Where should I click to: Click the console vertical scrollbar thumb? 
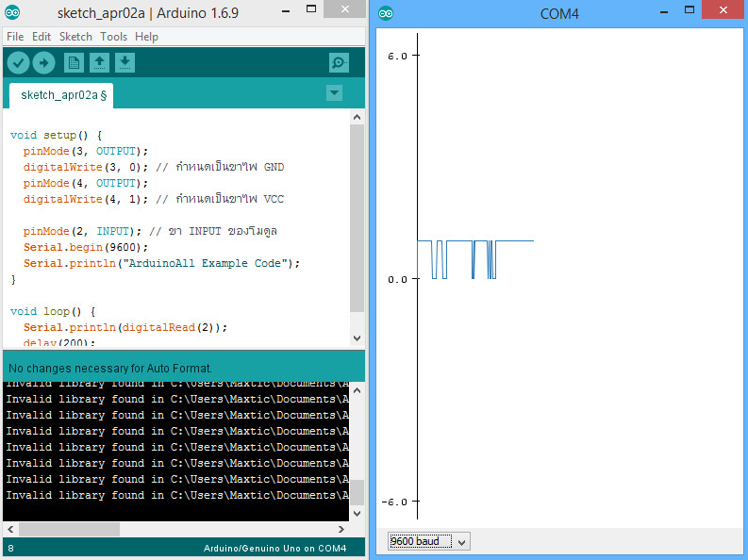click(357, 492)
